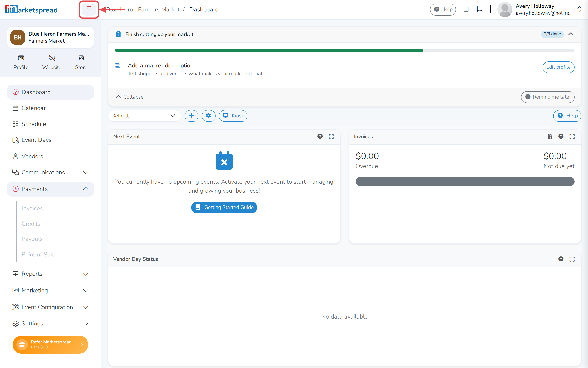The width and height of the screenshot is (588, 368).
Task: Click the user avatar picture
Action: 505,9
